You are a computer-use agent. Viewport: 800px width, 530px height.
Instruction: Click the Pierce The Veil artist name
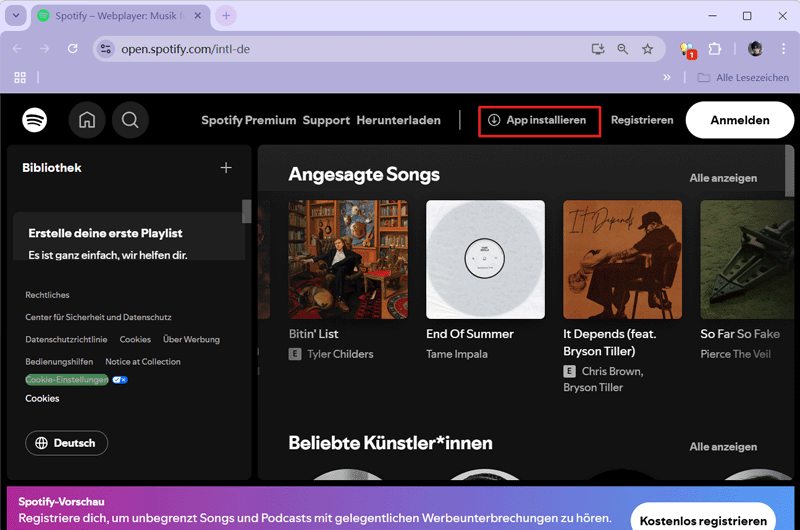pos(735,354)
